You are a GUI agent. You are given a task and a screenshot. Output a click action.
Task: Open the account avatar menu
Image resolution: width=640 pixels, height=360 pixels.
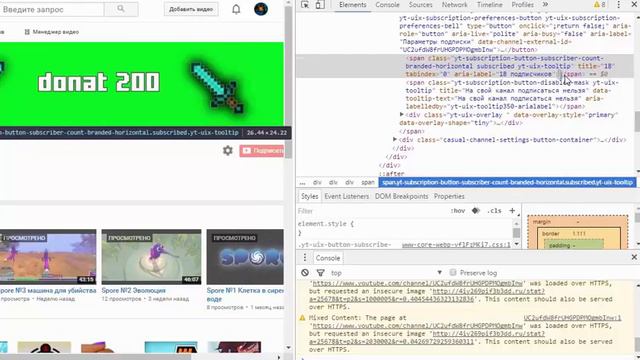[261, 9]
